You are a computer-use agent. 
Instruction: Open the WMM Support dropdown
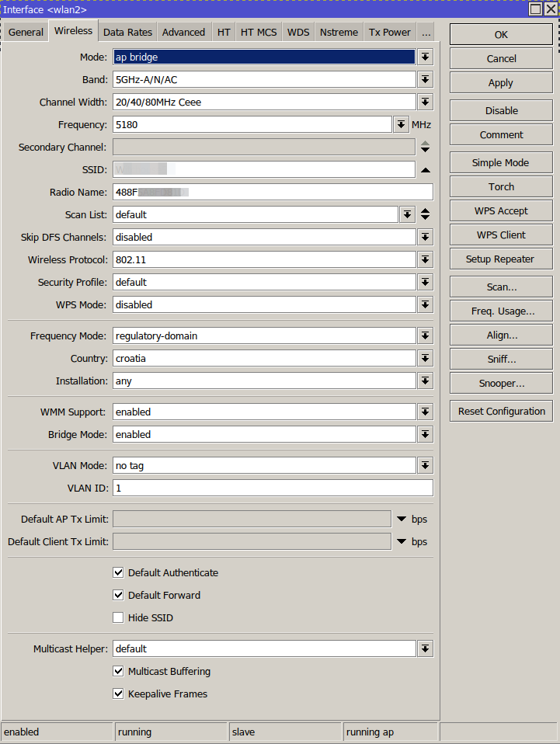pos(425,412)
